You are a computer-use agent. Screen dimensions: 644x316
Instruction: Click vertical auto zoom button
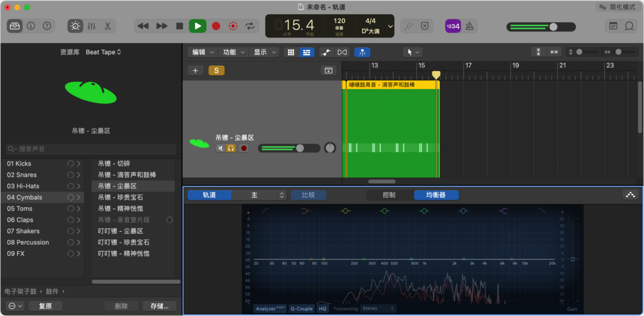[x=538, y=52]
